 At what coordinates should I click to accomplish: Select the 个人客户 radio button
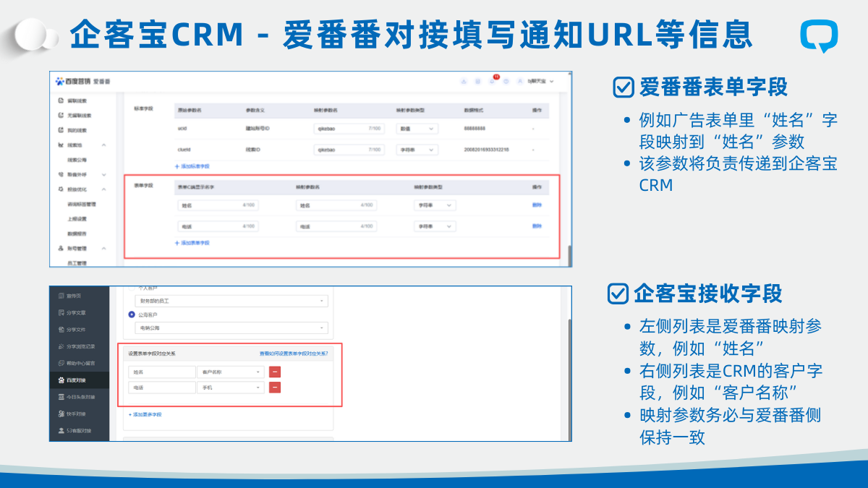point(132,287)
